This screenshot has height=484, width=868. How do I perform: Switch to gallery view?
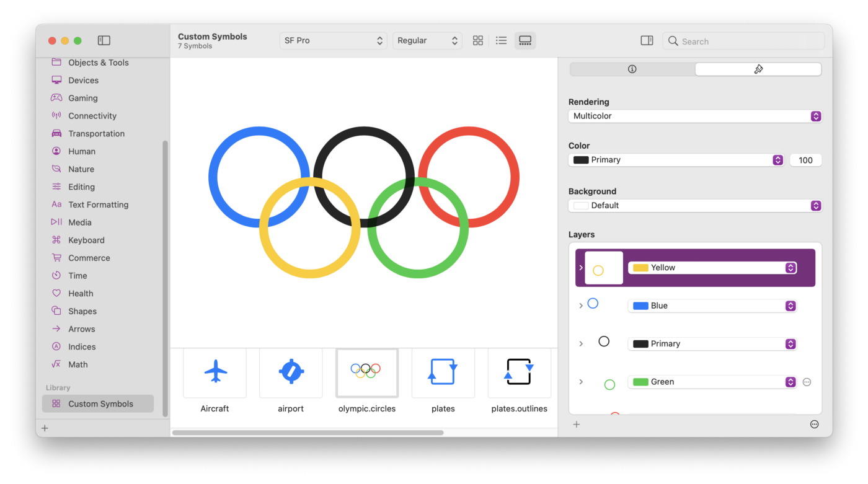click(525, 40)
